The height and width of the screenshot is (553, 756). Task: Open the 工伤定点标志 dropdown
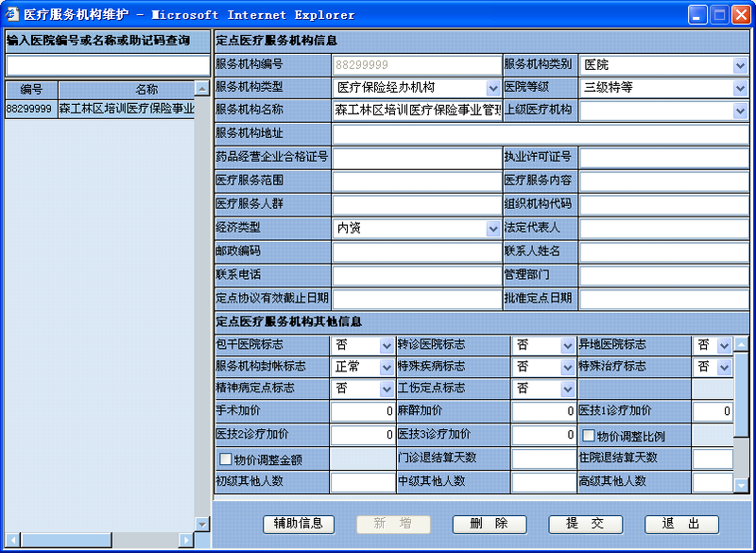(568, 389)
